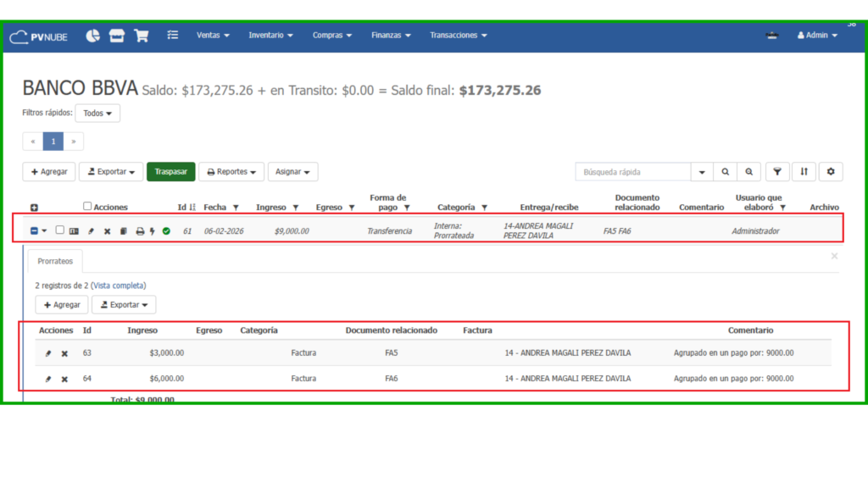The image size is (868, 488).
Task: Open the shopping cart icon
Action: click(x=141, y=36)
